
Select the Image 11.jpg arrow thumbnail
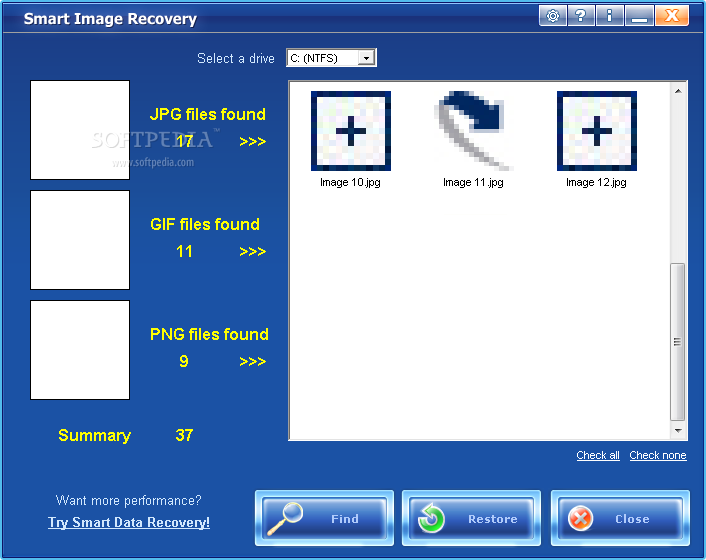pos(473,131)
